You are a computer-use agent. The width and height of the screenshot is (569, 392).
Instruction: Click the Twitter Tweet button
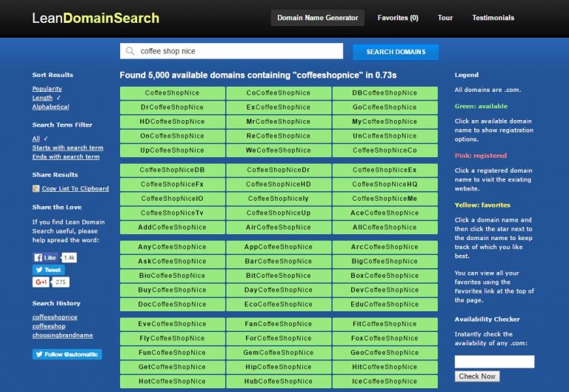pos(49,270)
